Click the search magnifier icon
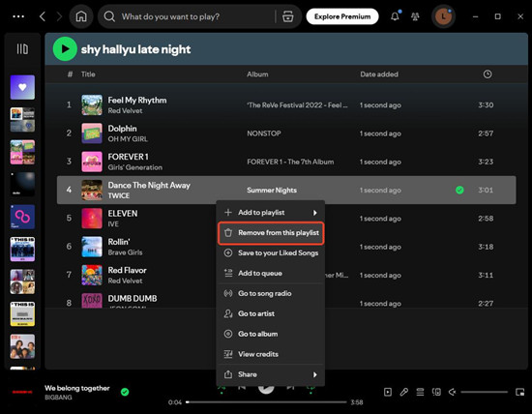The image size is (532, 414). point(109,16)
